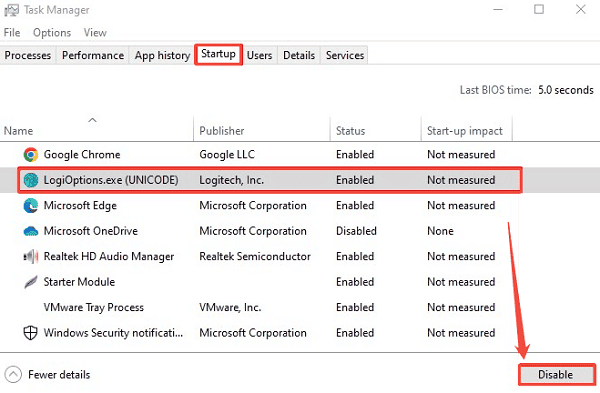600x393 pixels.
Task: Select the Startup tab
Action: pos(218,54)
